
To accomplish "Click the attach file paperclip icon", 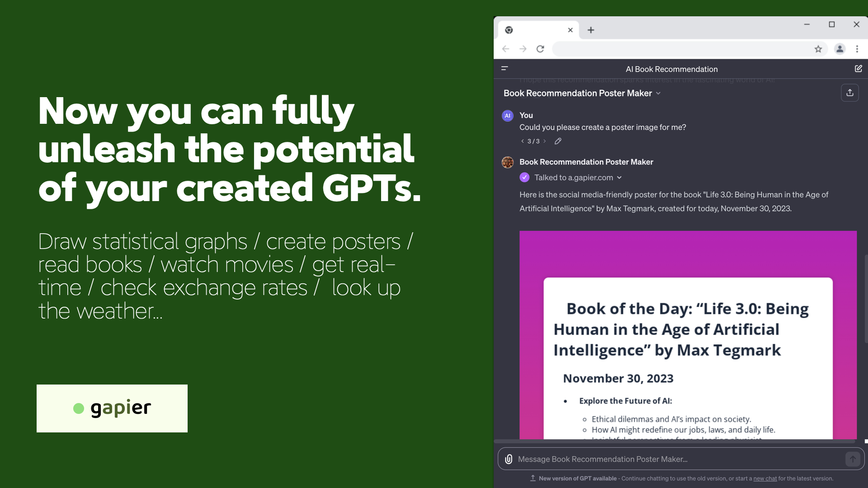I will click(x=509, y=459).
